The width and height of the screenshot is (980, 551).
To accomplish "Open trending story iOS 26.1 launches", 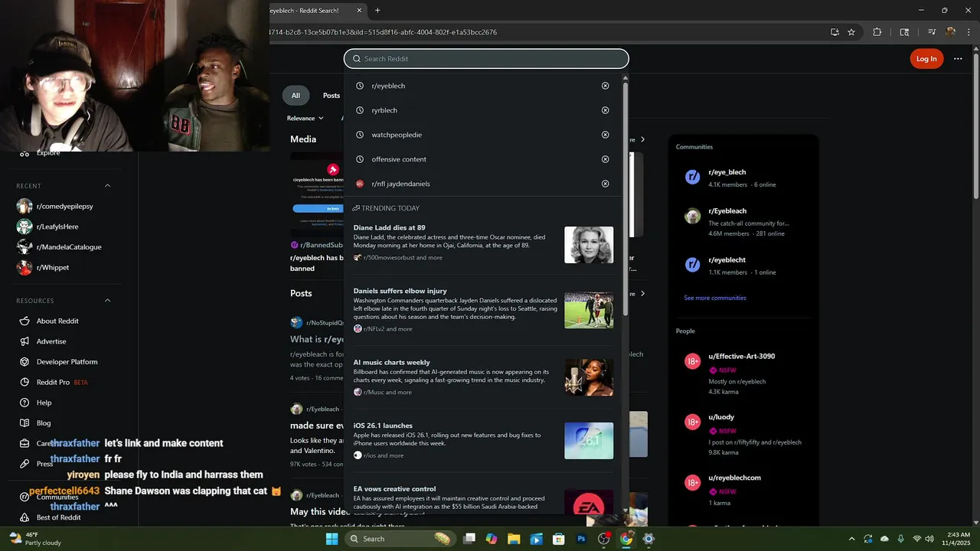I will click(x=483, y=441).
